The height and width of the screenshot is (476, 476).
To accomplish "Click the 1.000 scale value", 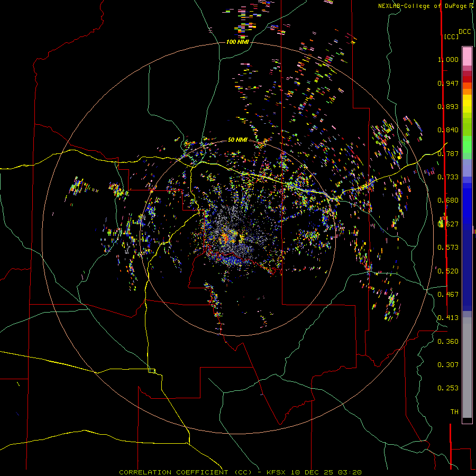I will coord(448,59).
